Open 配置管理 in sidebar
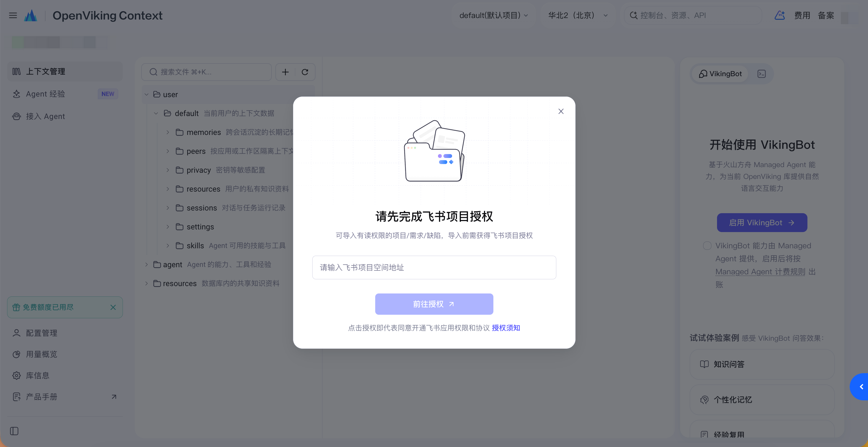Screen dimensions: 868x447 click(x=65, y=333)
